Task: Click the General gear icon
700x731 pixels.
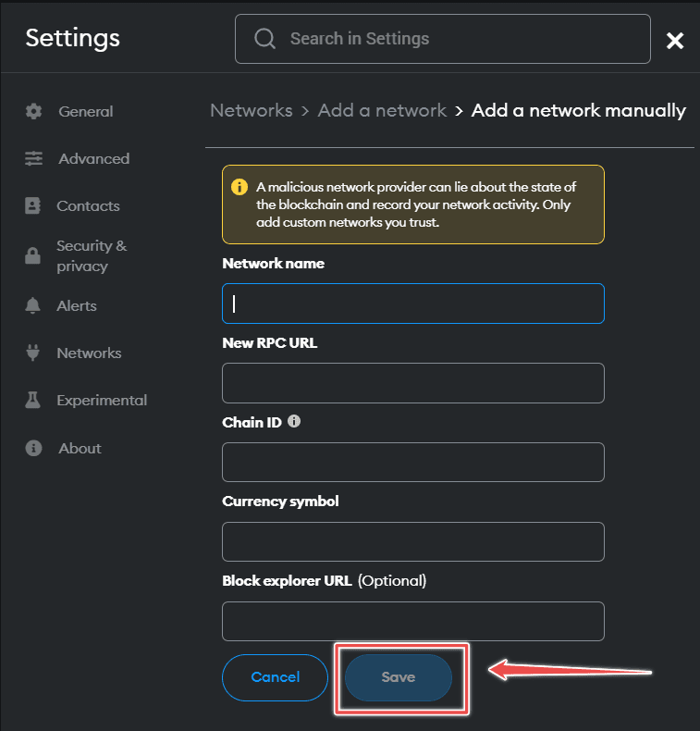Action: tap(34, 111)
